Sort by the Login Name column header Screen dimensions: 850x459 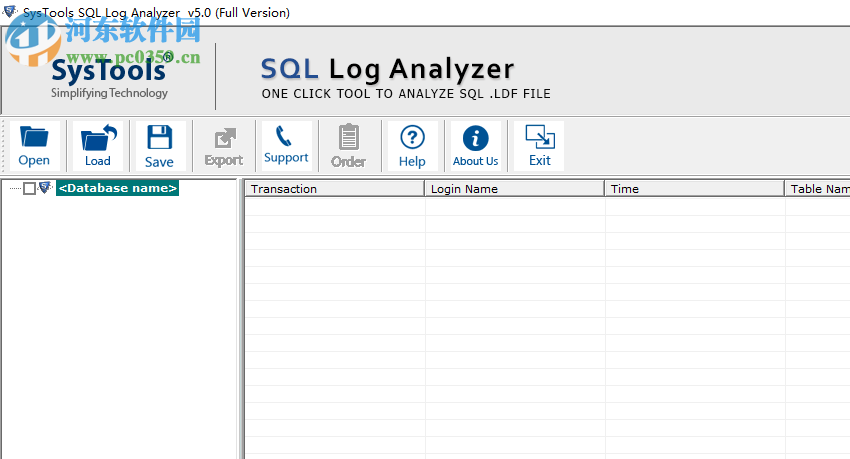[x=515, y=189]
